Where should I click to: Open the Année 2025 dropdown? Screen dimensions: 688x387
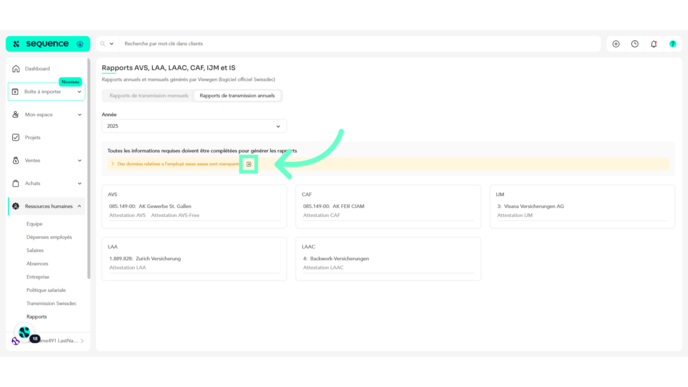(x=194, y=126)
